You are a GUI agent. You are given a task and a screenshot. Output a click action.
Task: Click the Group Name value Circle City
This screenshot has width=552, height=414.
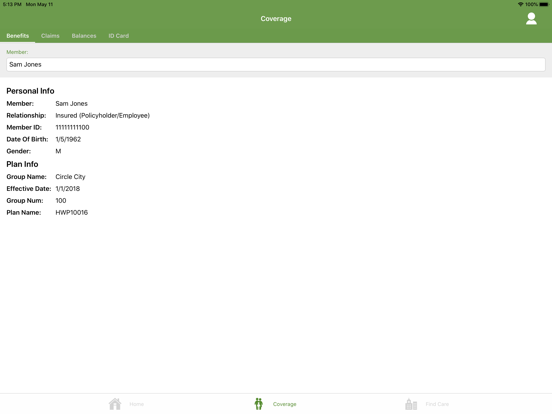[70, 177]
